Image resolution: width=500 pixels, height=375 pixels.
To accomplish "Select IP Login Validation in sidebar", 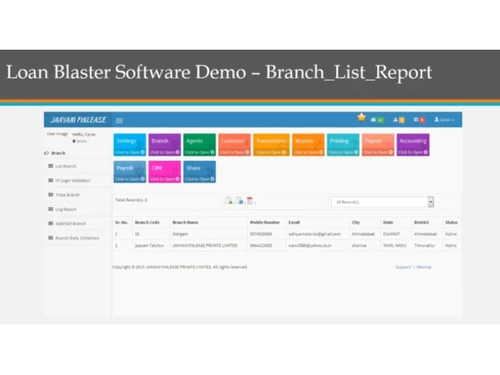I will [73, 180].
